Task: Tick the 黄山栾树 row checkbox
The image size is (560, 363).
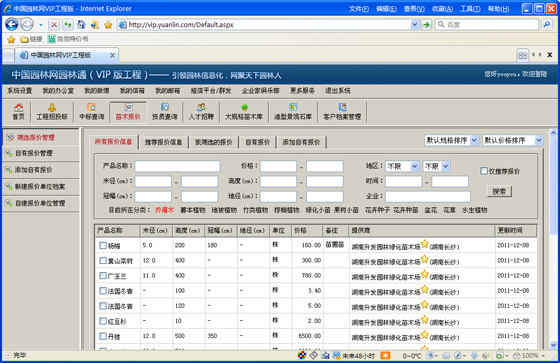Action: tap(103, 260)
